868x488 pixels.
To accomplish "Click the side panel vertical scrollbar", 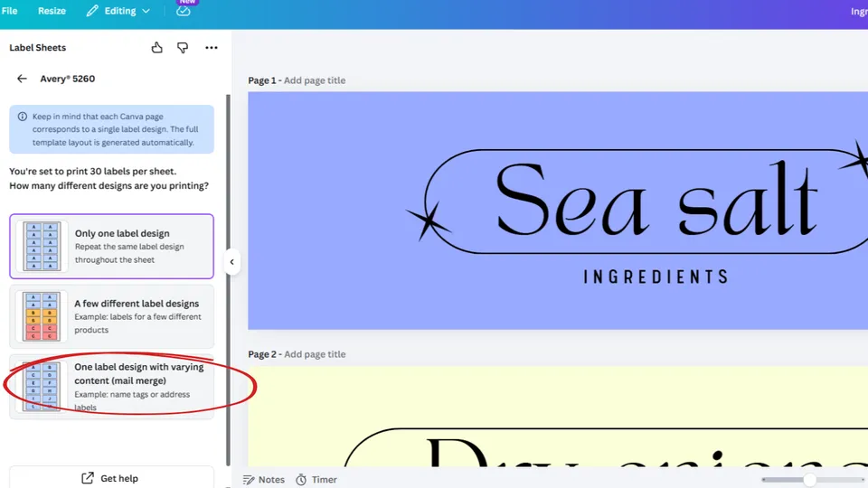I will point(228,280).
